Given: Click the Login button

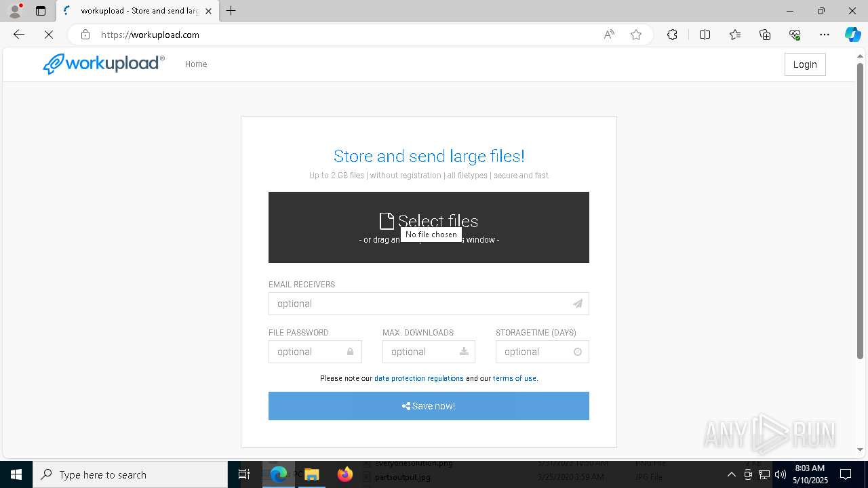Looking at the screenshot, I should pyautogui.click(x=805, y=64).
